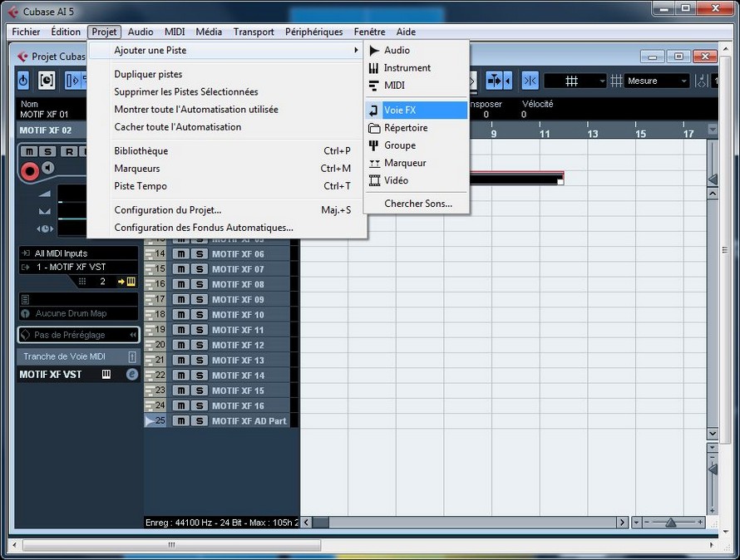Open the All MIDI Inputs routing dropdown
The width and height of the screenshot is (740, 560).
pyautogui.click(x=78, y=253)
